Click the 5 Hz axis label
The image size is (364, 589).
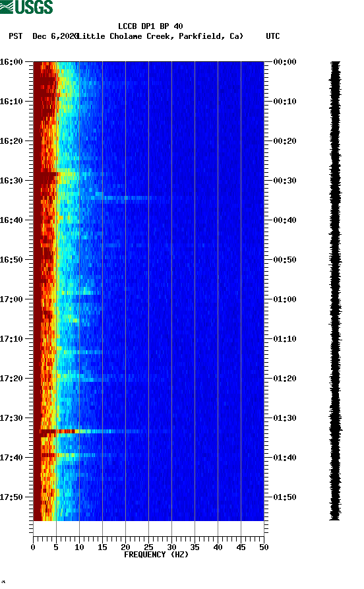pyautogui.click(x=56, y=547)
